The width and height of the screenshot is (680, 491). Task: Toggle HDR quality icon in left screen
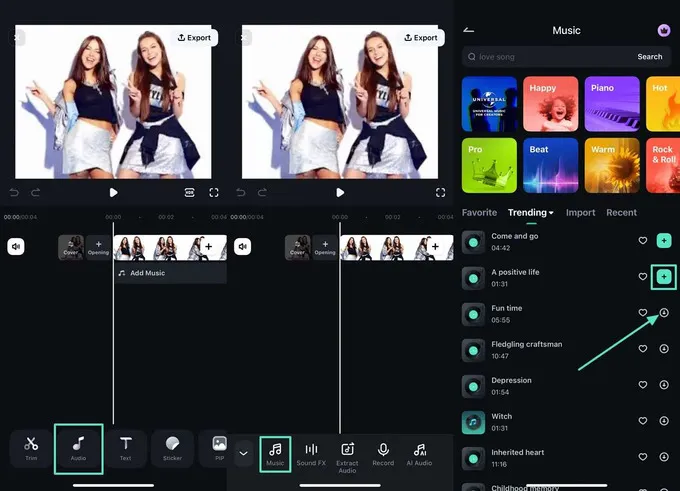[190, 193]
